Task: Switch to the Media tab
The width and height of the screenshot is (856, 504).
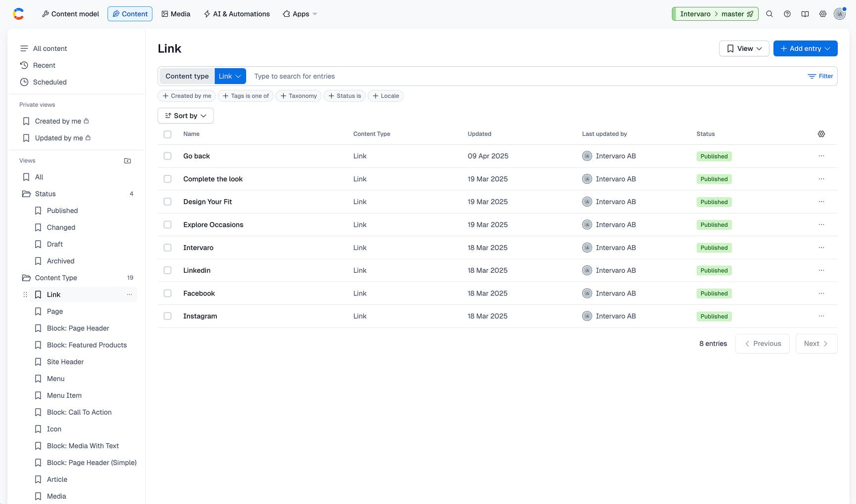Action: click(x=176, y=13)
